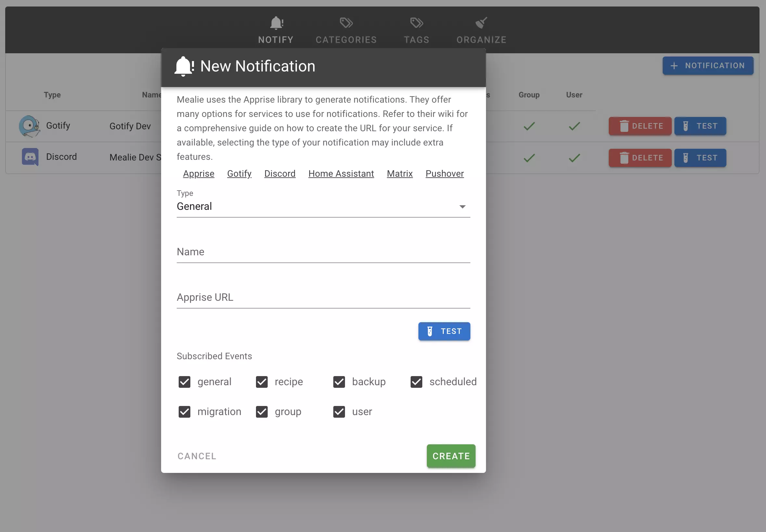The image size is (766, 532).
Task: Click the Categories tag icon
Action: pos(346,23)
